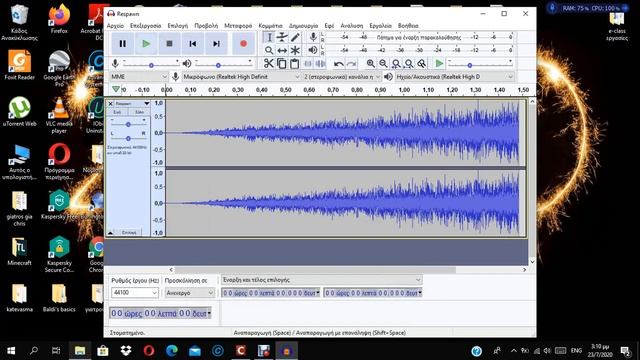Image resolution: width=640 pixels, height=360 pixels.
Task: Select the Draw pencil tool
Action: 295,38
